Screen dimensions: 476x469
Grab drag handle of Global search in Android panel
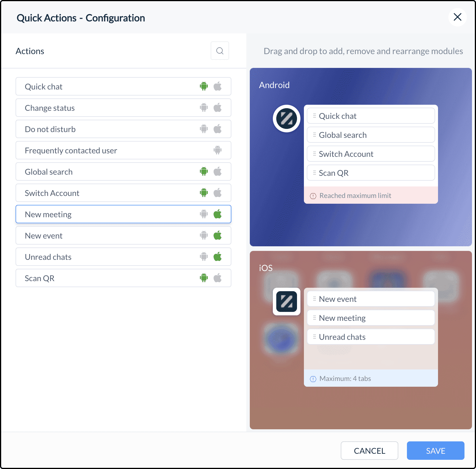(x=314, y=135)
